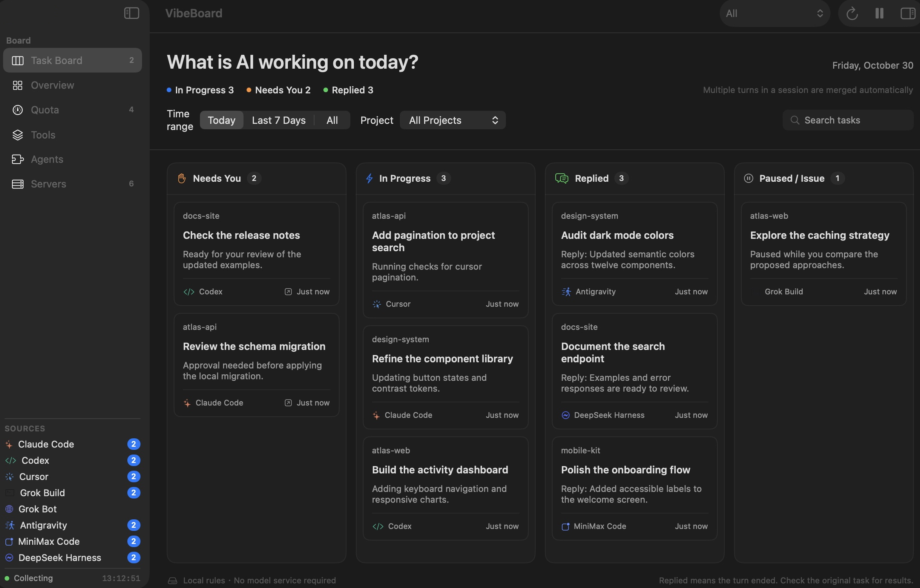
Task: Click the Servers sidebar icon
Action: pos(18,184)
